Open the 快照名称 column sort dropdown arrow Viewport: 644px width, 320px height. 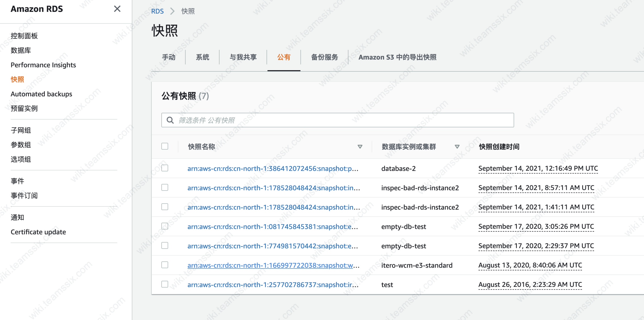360,147
